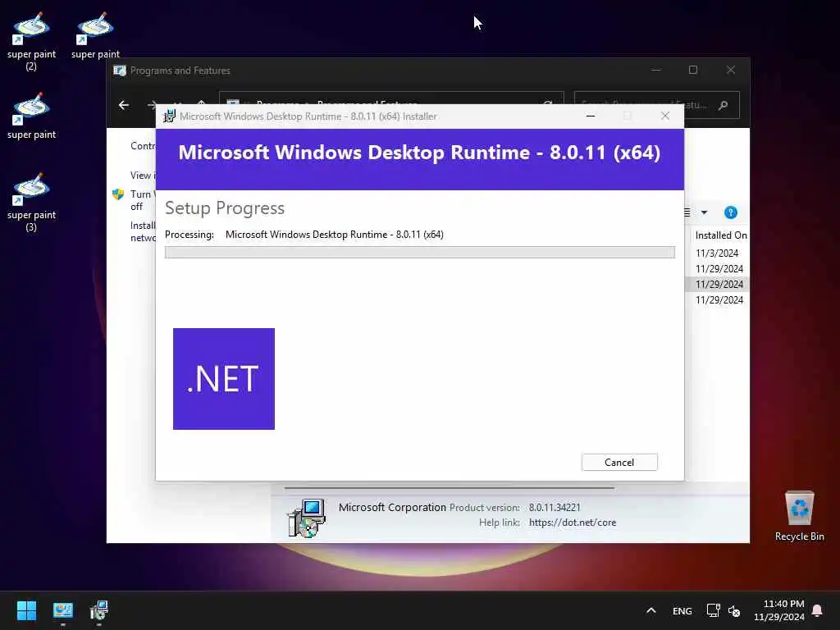The image size is (840, 630).
Task: Open 'super paint (3)' desktop shortcut
Action: click(x=31, y=203)
